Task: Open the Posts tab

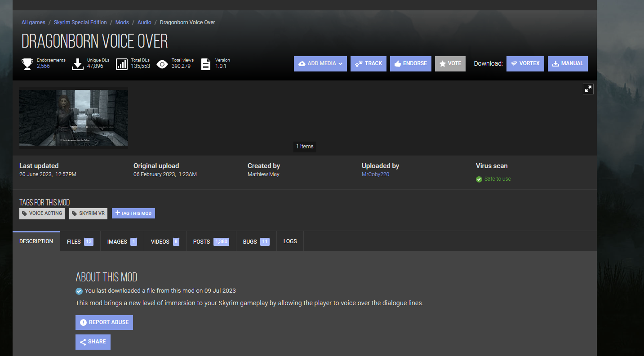Action: click(x=211, y=241)
